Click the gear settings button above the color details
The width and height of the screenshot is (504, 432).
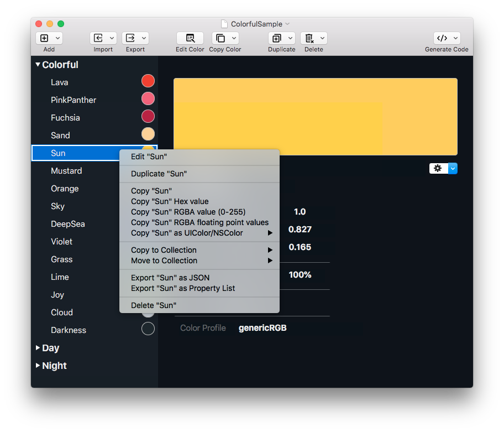[438, 168]
